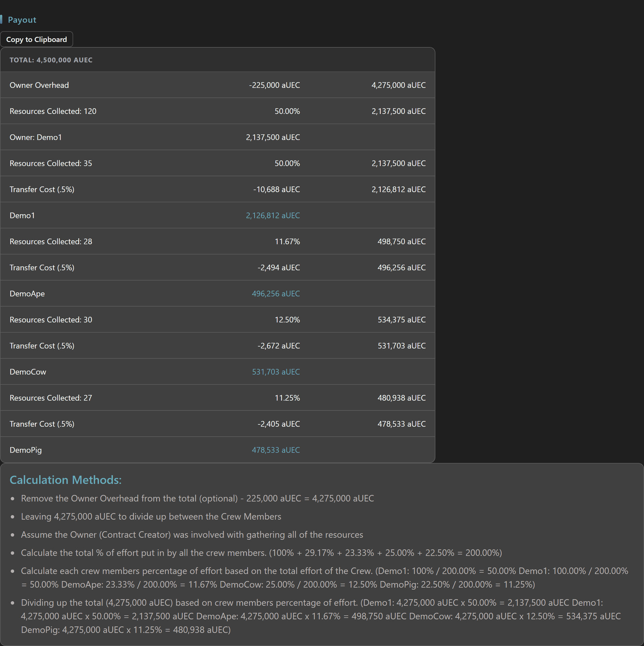This screenshot has width=644, height=646.
Task: Click the Calculation Methods heading
Action: pyautogui.click(x=65, y=480)
